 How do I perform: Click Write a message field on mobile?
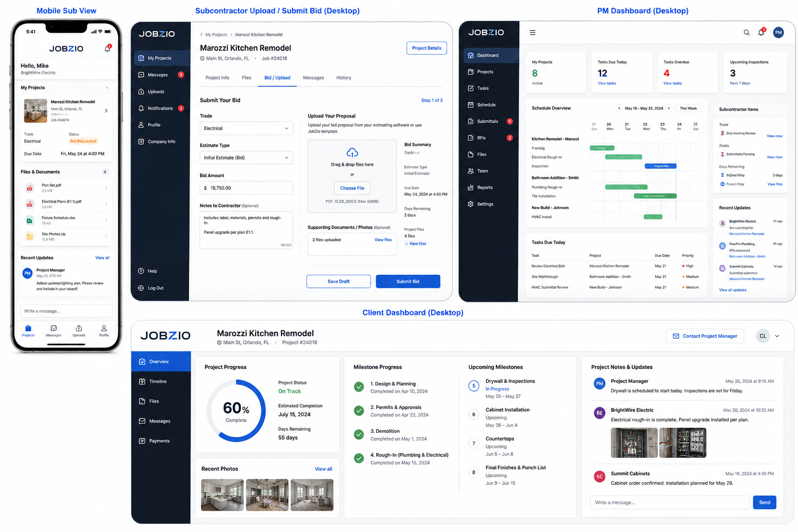pyautogui.click(x=66, y=311)
